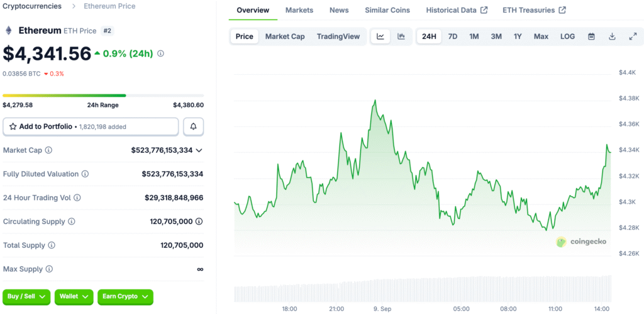
Task: Expand Market Cap details chevron
Action: click(199, 150)
